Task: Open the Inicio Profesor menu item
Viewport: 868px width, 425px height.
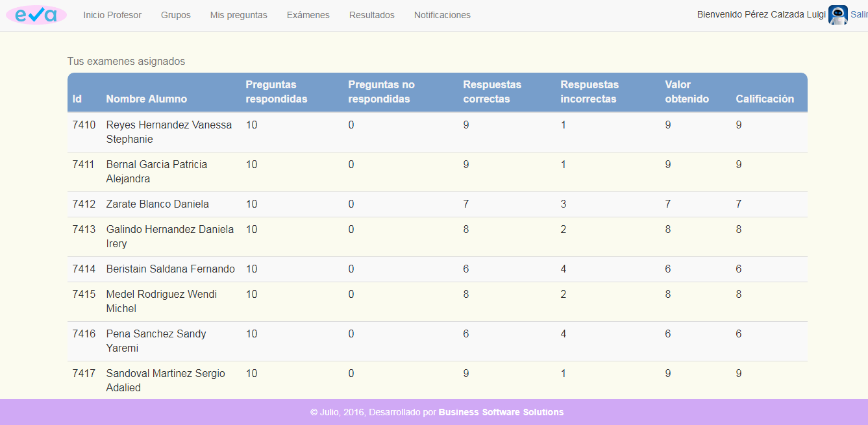Action: pos(112,14)
